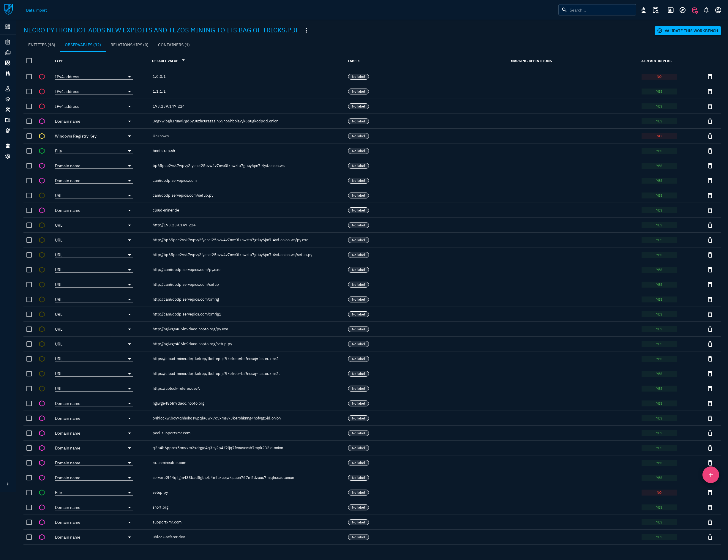Image resolution: width=728 pixels, height=560 pixels.
Task: Open the Dashboard home icon
Action: (8, 27)
